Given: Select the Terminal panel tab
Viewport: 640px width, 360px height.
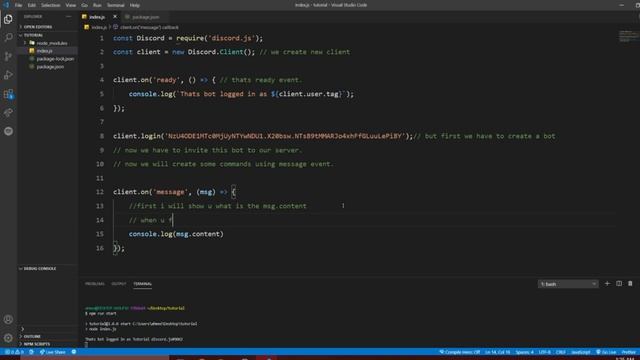Looking at the screenshot, I should click(x=142, y=284).
